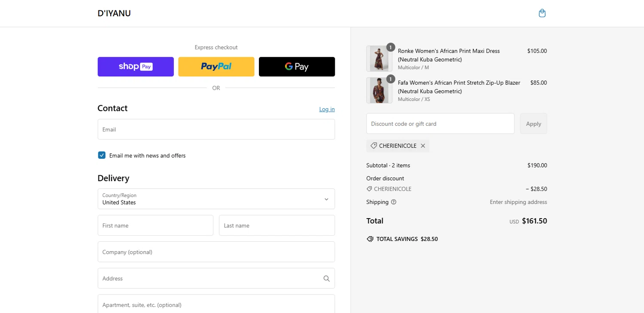Select the Company (optional) field

tap(216, 252)
